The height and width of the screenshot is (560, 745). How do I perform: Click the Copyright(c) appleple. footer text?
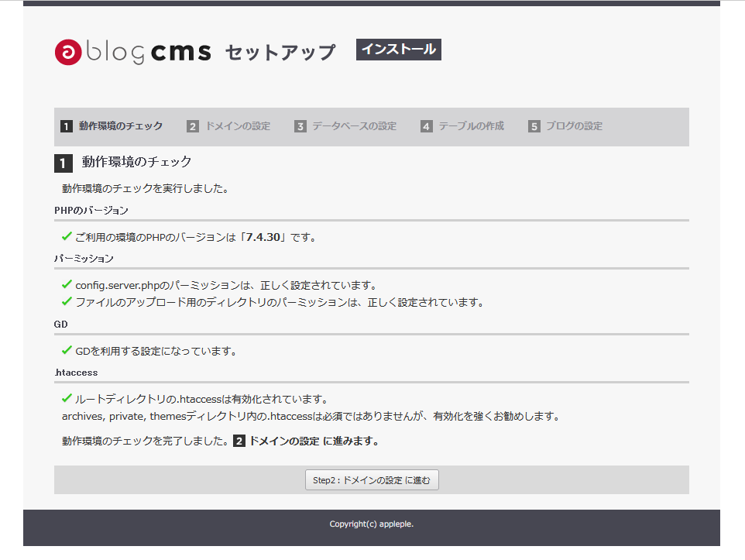click(x=372, y=524)
